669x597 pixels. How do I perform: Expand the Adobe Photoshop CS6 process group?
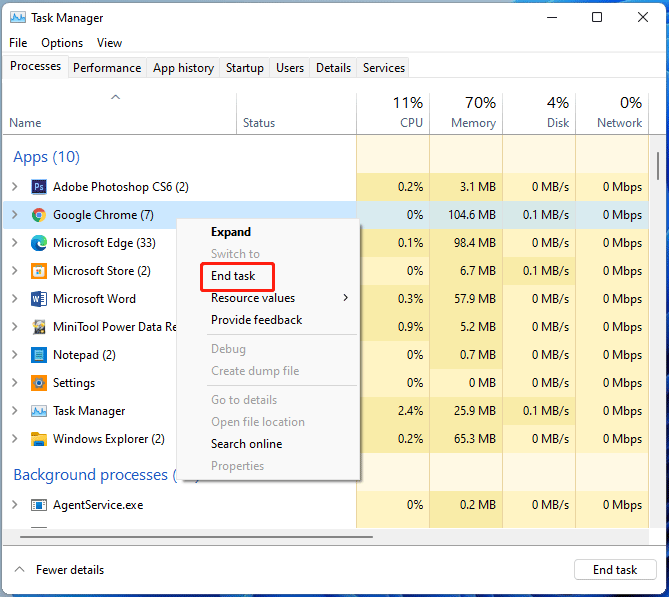click(x=15, y=186)
